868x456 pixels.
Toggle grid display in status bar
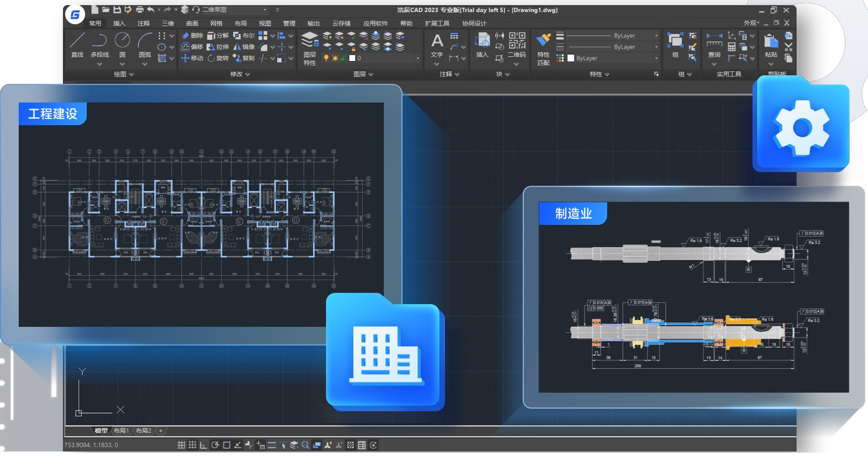click(x=191, y=445)
